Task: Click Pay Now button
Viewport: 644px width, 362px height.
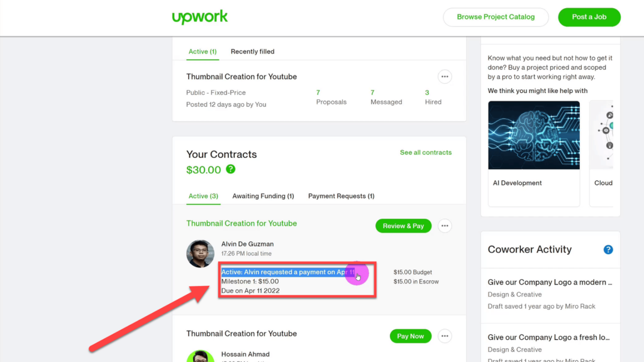Action: [x=410, y=336]
